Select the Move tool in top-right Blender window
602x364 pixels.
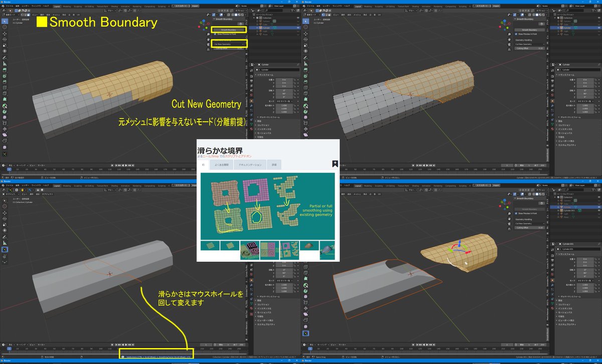tap(306, 33)
